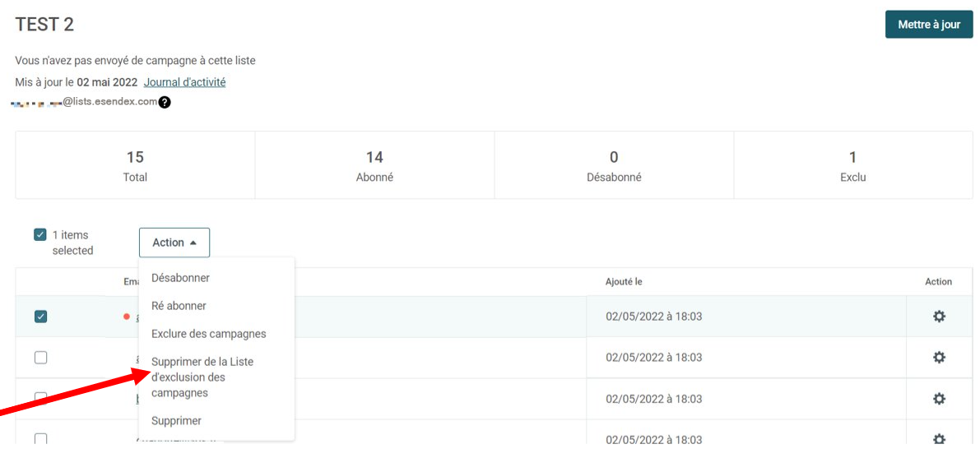Uncheck the '1 items selected' checkbox
The width and height of the screenshot is (980, 458).
click(40, 235)
